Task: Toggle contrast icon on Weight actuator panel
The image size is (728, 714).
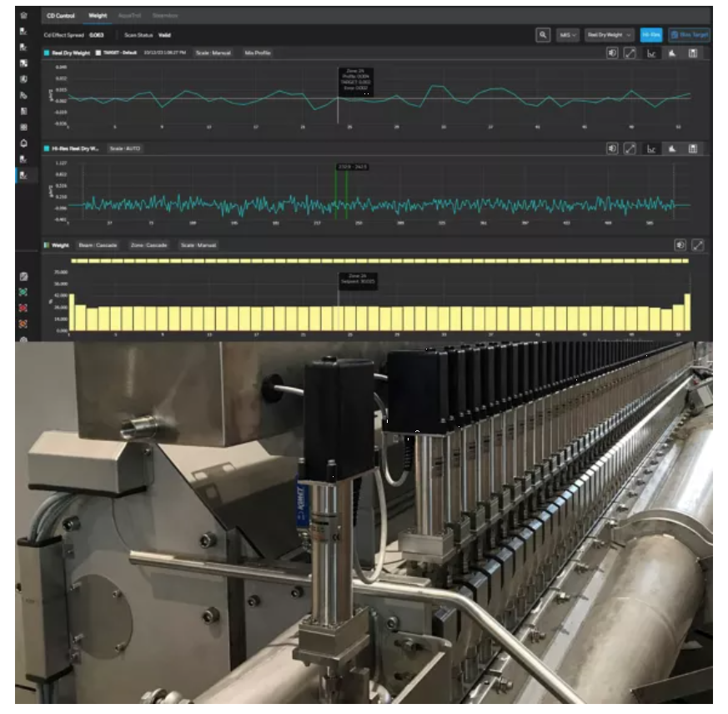Action: click(x=680, y=245)
